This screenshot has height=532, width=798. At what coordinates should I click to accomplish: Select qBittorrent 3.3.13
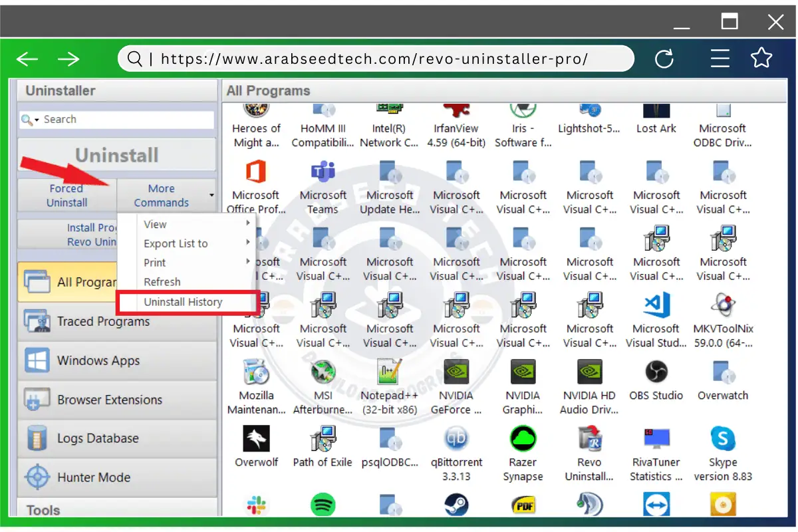point(456,441)
